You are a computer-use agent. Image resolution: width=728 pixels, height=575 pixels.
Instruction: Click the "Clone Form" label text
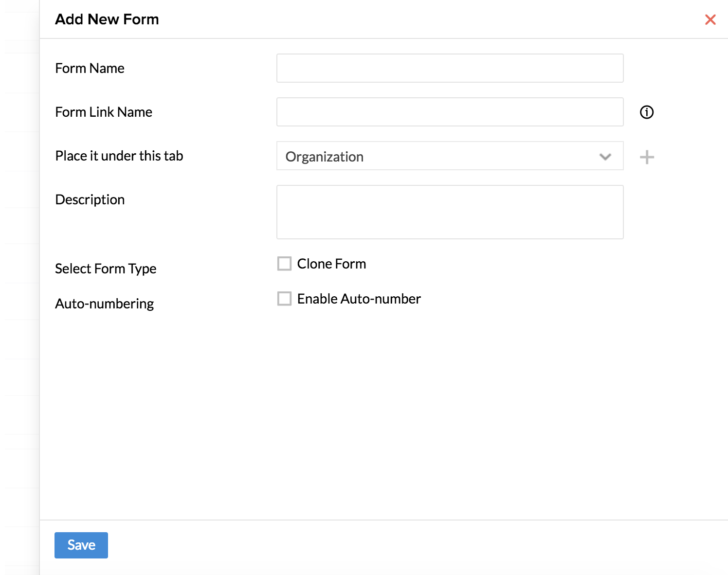[x=331, y=264]
